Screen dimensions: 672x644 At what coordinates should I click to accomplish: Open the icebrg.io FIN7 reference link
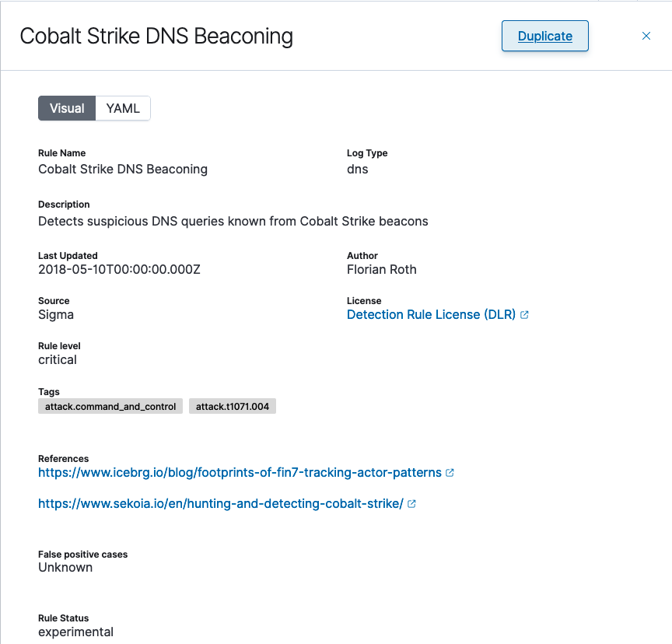[240, 473]
